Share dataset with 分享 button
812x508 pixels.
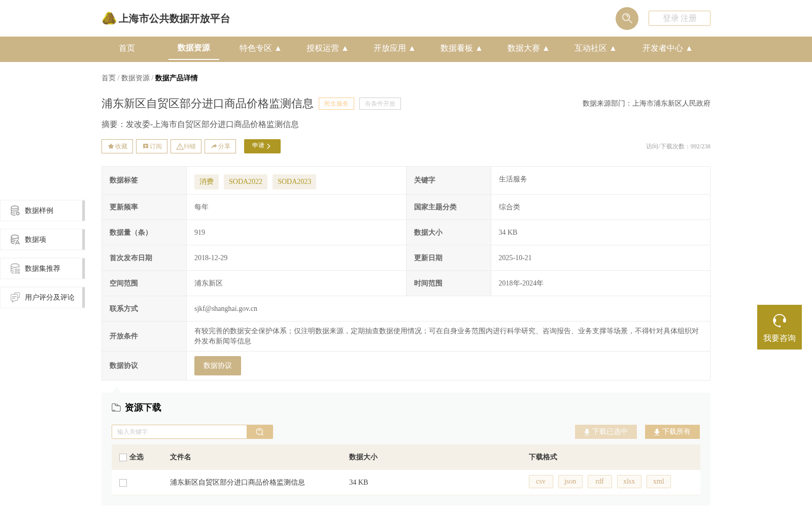point(220,146)
